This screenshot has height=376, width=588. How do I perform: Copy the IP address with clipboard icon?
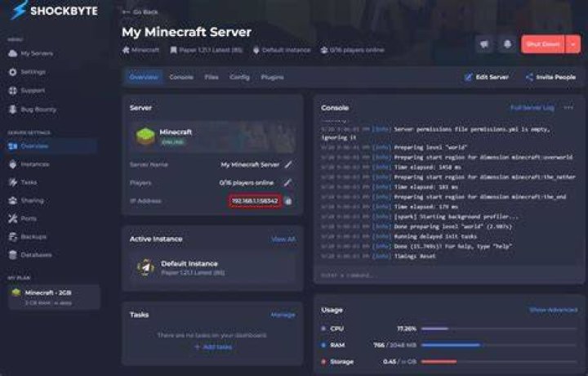click(x=288, y=201)
